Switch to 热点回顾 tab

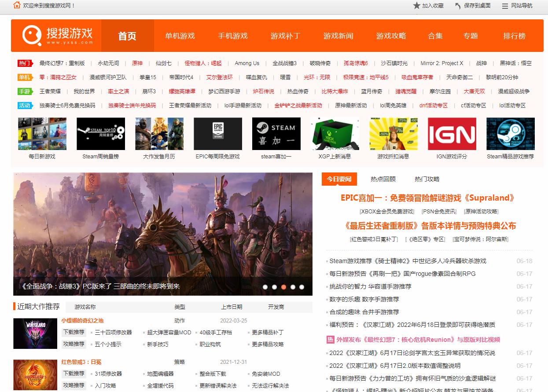[383, 179]
